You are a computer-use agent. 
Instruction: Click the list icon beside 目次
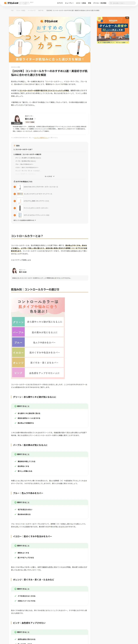click(15, 146)
